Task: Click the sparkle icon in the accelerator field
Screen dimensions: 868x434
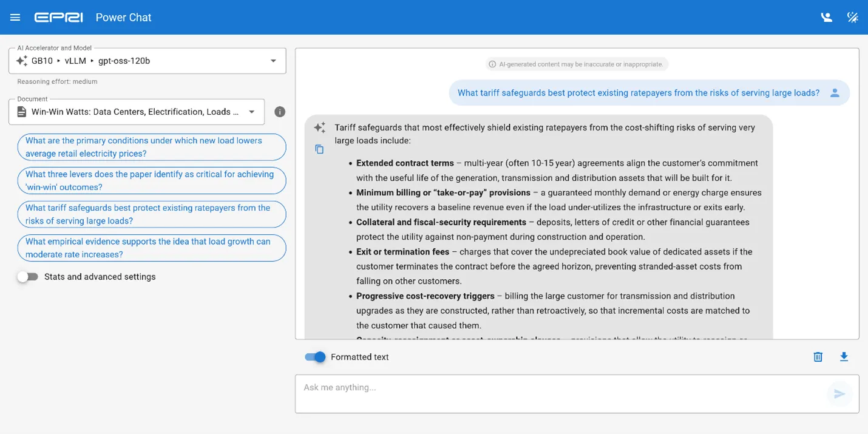Action: tap(22, 60)
